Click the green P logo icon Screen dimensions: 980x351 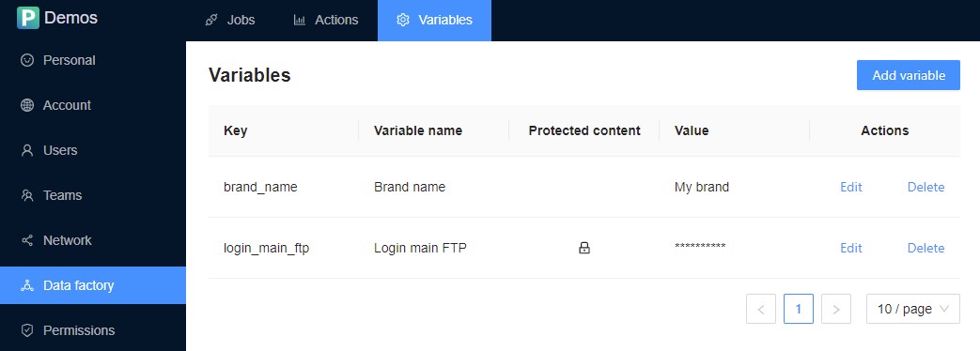(x=28, y=18)
